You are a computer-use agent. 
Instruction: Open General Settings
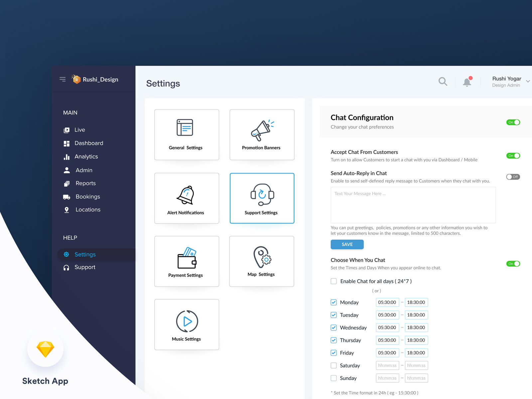186,135
